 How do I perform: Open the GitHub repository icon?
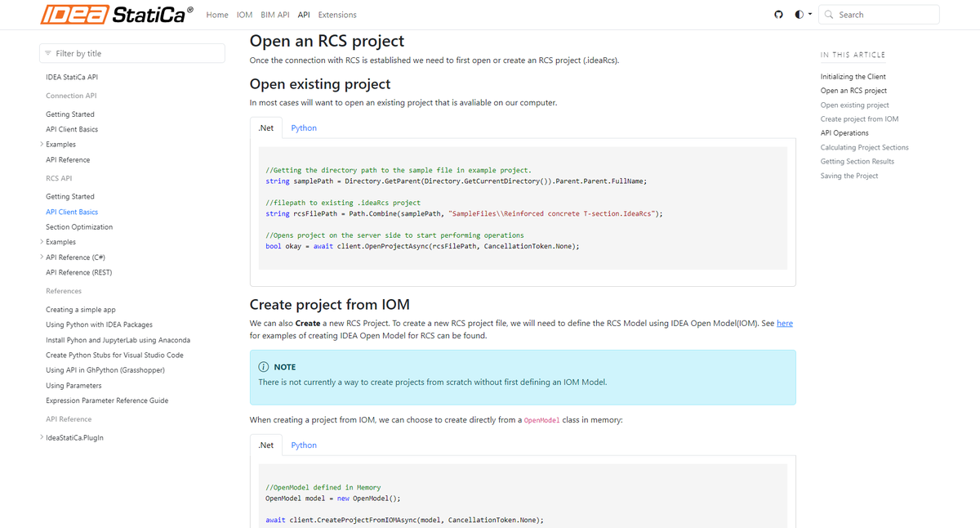778,14
